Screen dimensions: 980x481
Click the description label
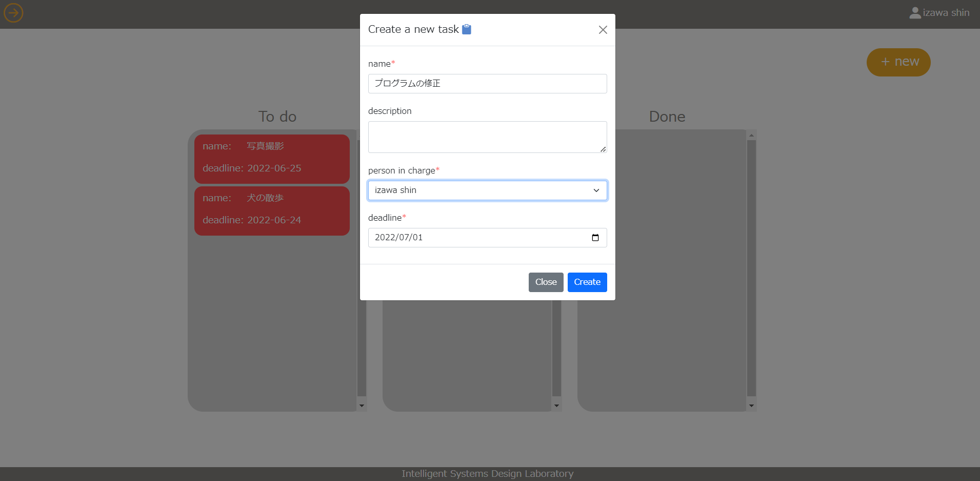pyautogui.click(x=390, y=111)
